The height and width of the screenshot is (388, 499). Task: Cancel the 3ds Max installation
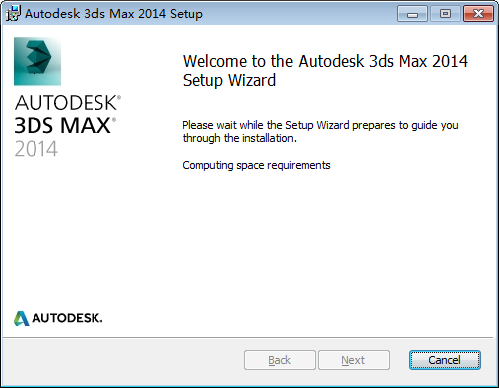pos(445,360)
